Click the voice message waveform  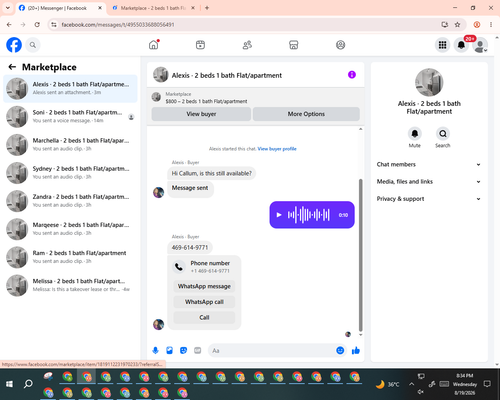[x=309, y=215]
